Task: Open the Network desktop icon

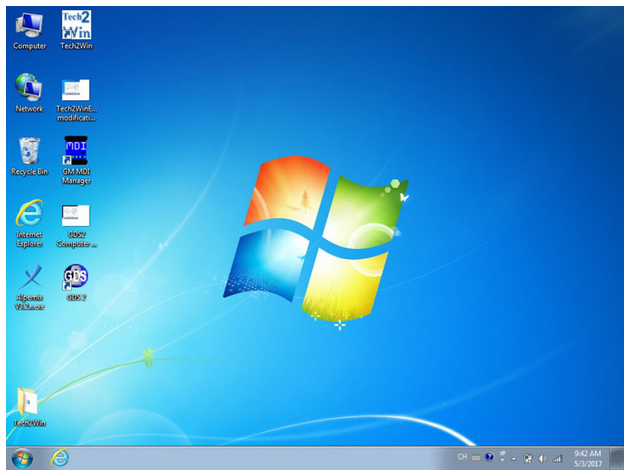Action: (x=29, y=93)
